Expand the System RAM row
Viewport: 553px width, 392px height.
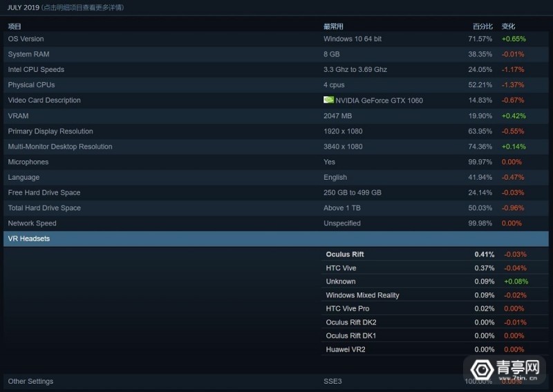276,55
